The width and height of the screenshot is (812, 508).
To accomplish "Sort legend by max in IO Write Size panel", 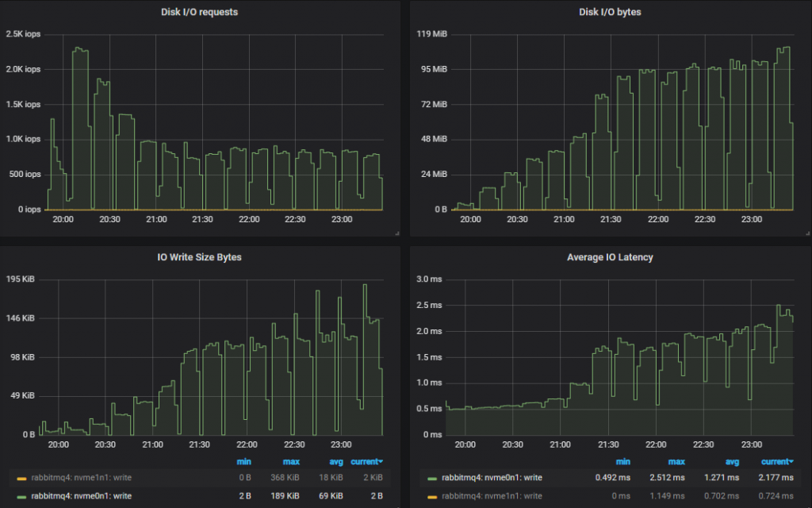I will point(291,461).
